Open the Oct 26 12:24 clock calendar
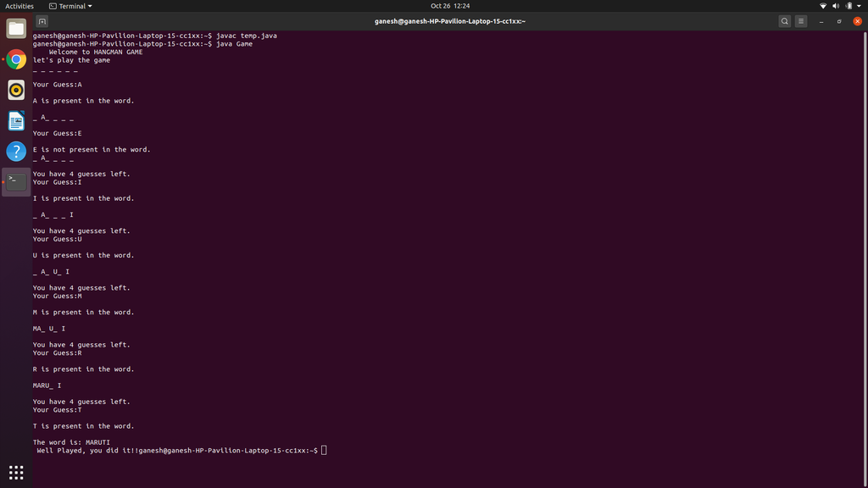The width and height of the screenshot is (868, 488). (450, 6)
